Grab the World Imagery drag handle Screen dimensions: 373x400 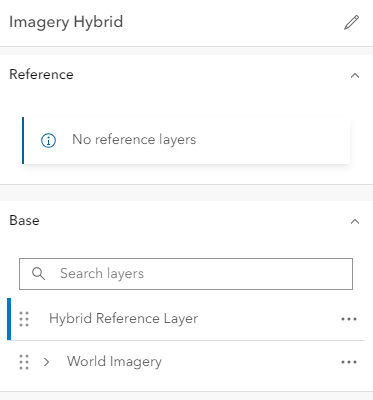point(24,362)
